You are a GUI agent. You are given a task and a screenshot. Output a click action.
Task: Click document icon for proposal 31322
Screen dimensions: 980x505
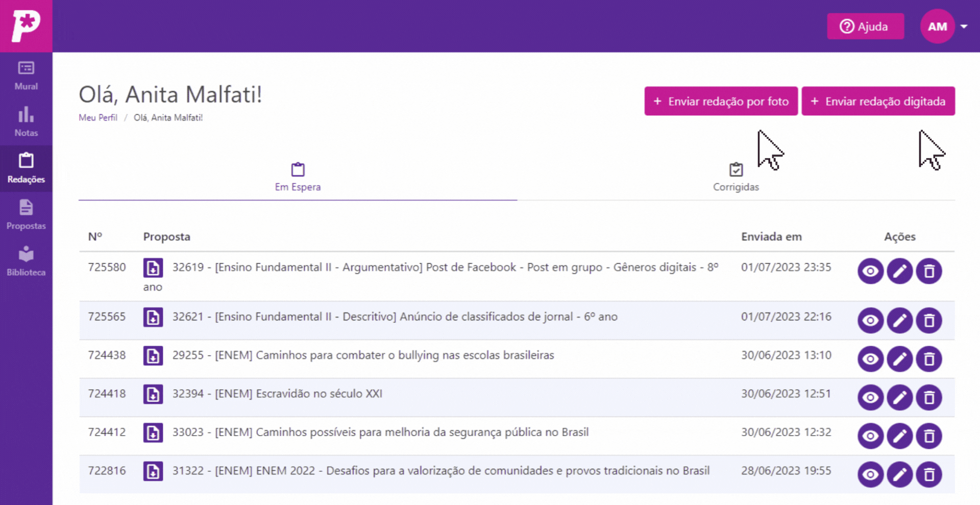pyautogui.click(x=153, y=471)
